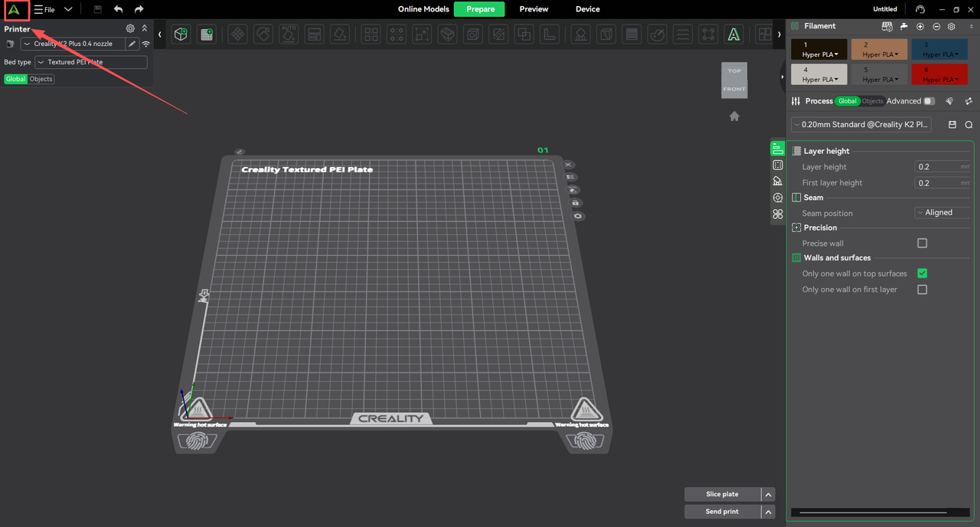Open the Bed type dropdown
This screenshot has height=527, width=980.
91,62
